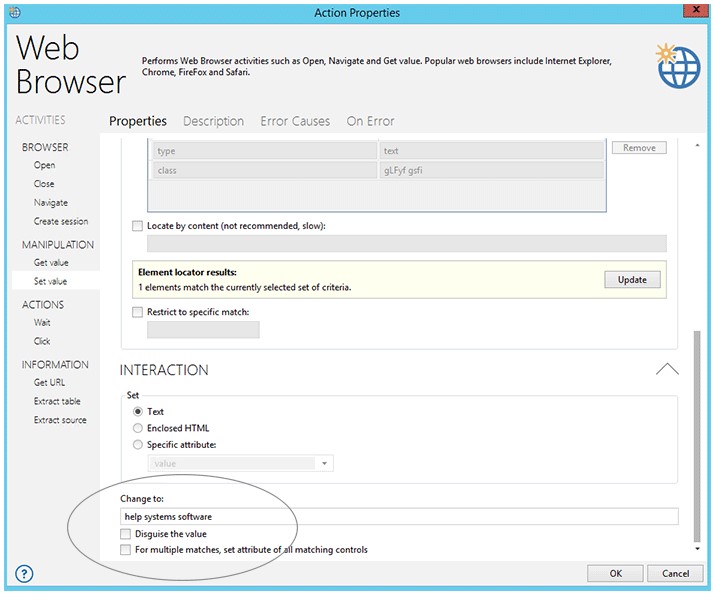
Task: Click the OK button
Action: point(615,573)
